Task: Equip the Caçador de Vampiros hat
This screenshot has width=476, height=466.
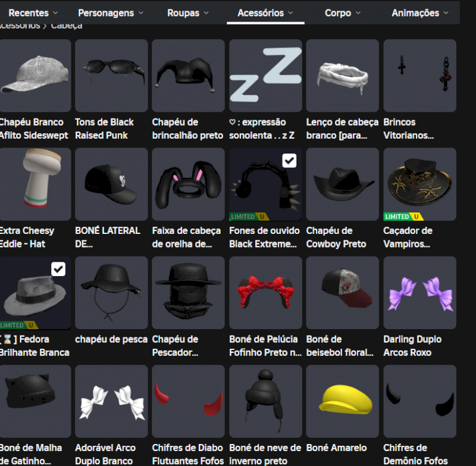Action: (x=420, y=184)
